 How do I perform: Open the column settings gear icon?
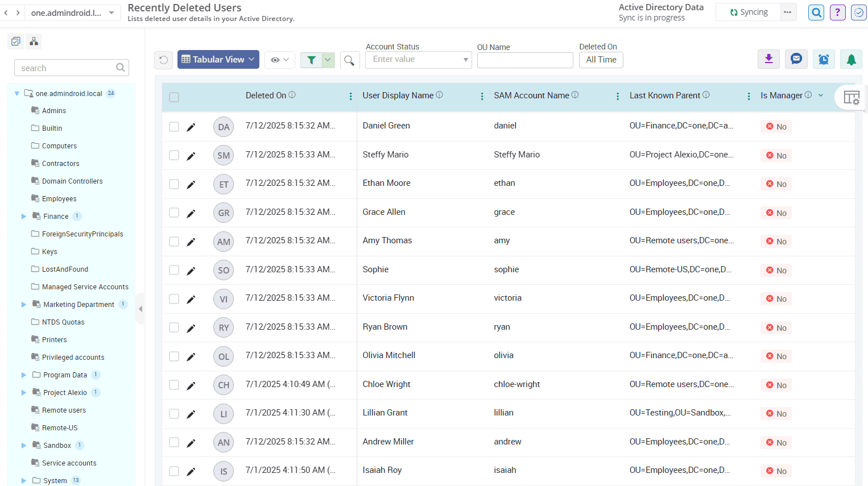852,98
